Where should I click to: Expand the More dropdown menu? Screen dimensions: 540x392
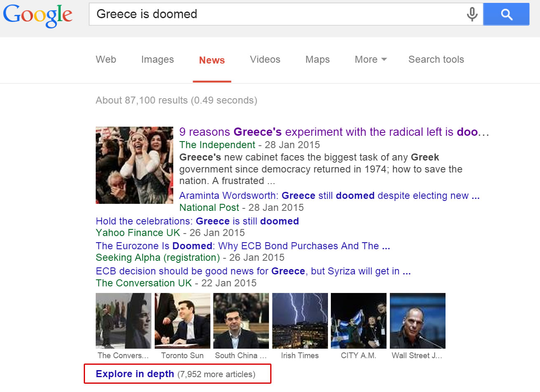coord(370,59)
